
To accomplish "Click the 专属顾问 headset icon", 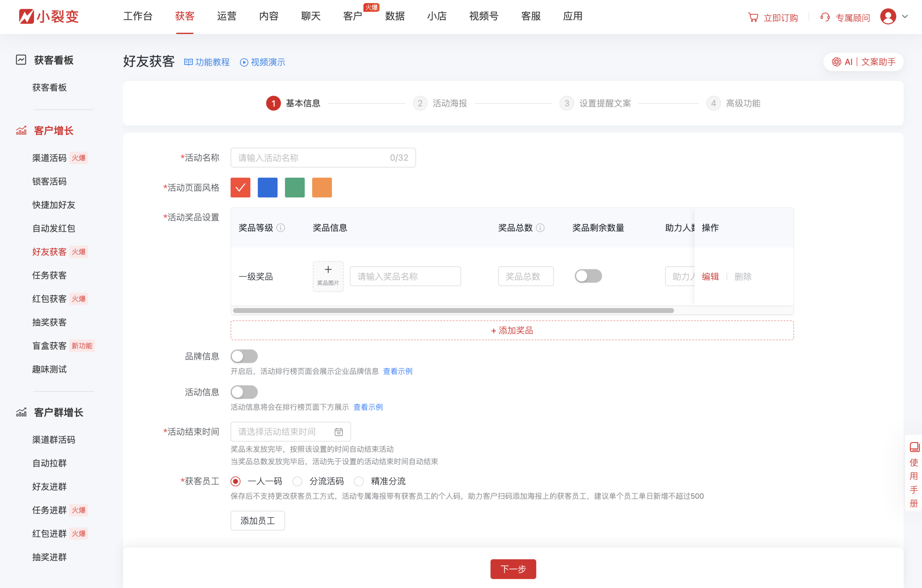I will (825, 17).
